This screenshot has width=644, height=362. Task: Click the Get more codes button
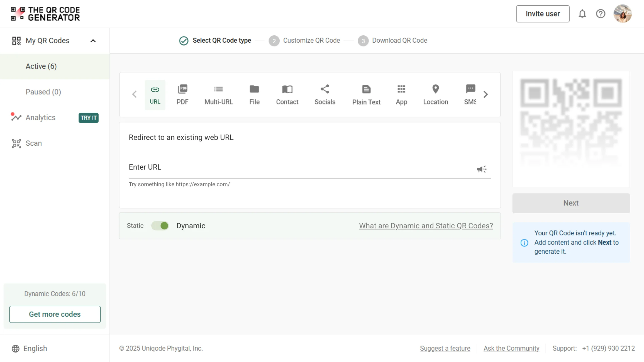[x=55, y=314]
